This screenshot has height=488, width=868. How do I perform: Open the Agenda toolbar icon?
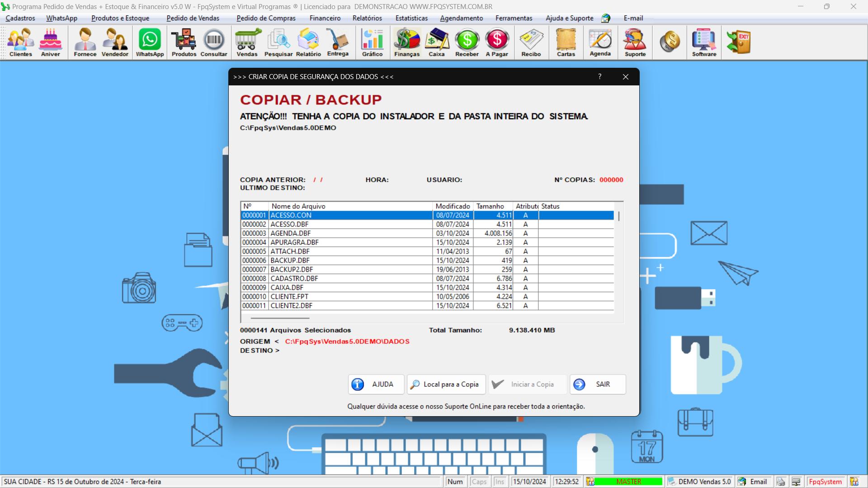click(600, 42)
